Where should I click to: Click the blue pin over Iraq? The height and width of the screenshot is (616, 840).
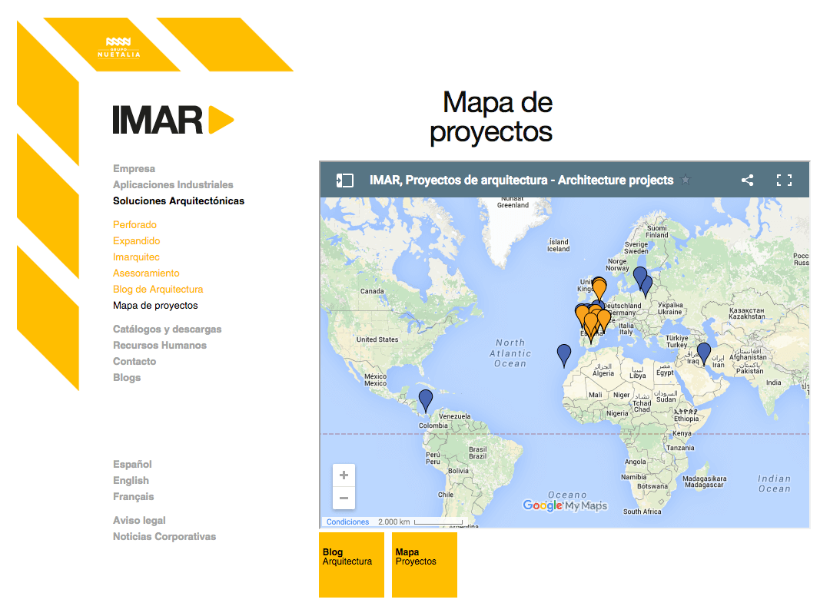(x=703, y=353)
